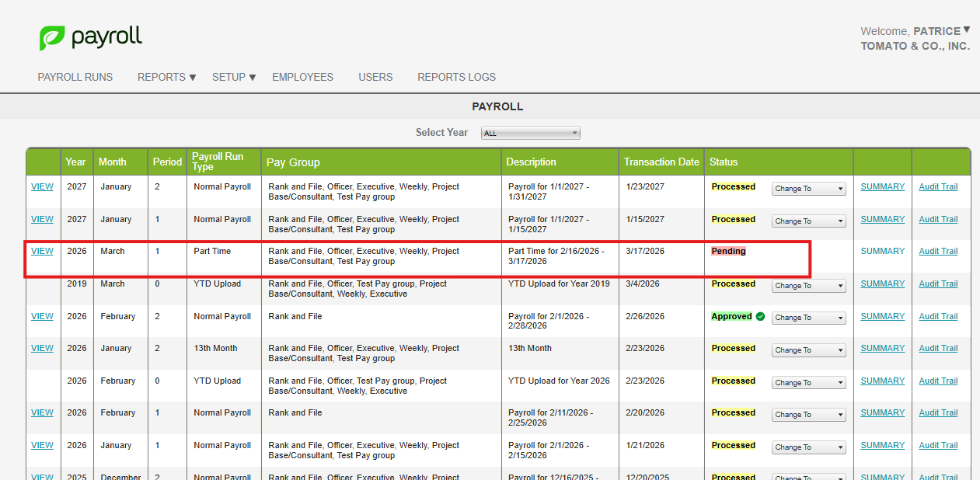Open Summary for 1/15/2027 payroll run
The height and width of the screenshot is (480, 980).
[882, 219]
